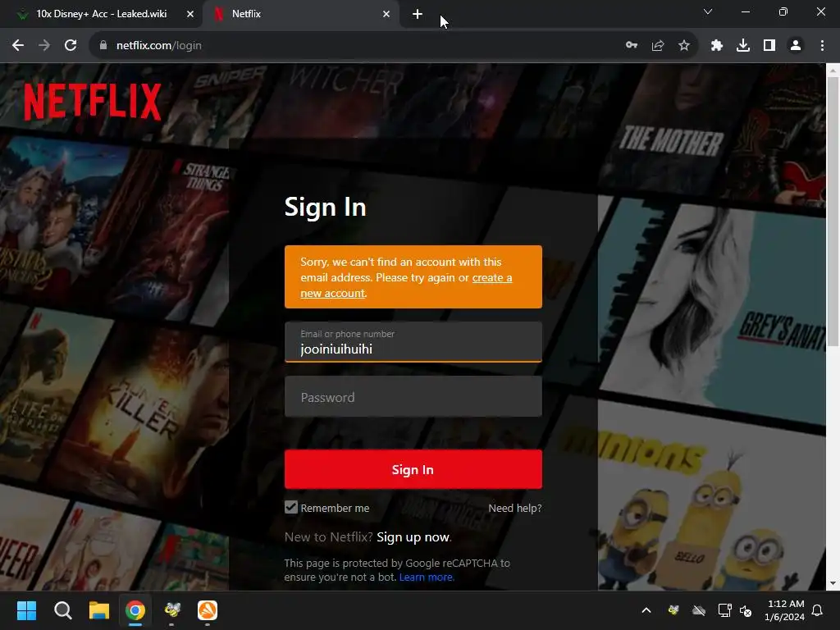Viewport: 840px width, 630px height.
Task: Click the browser back arrow
Action: pyautogui.click(x=18, y=46)
